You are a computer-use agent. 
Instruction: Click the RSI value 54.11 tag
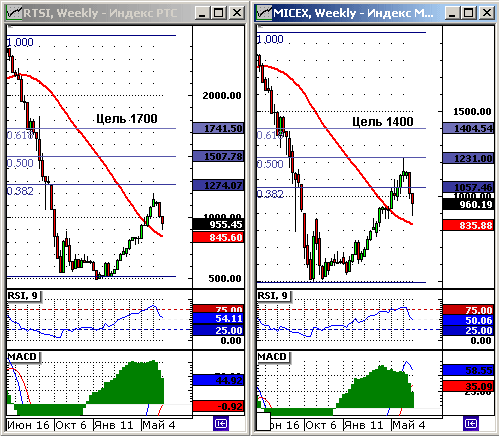pyautogui.click(x=218, y=318)
